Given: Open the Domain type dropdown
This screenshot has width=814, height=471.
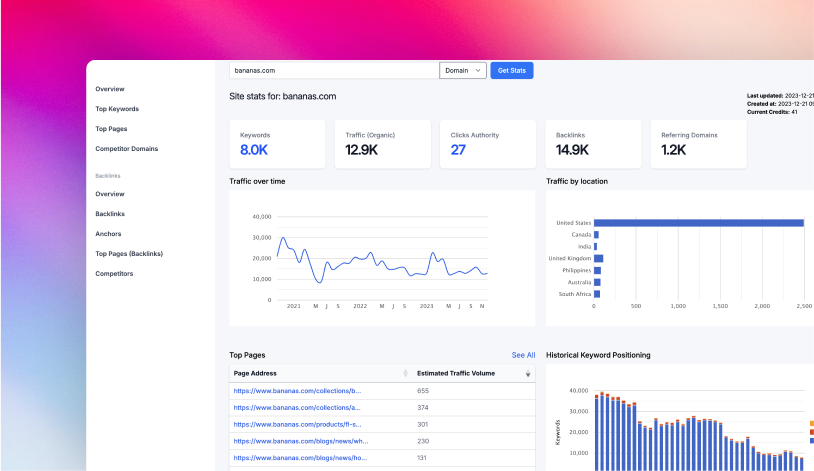Looking at the screenshot, I should 463,70.
